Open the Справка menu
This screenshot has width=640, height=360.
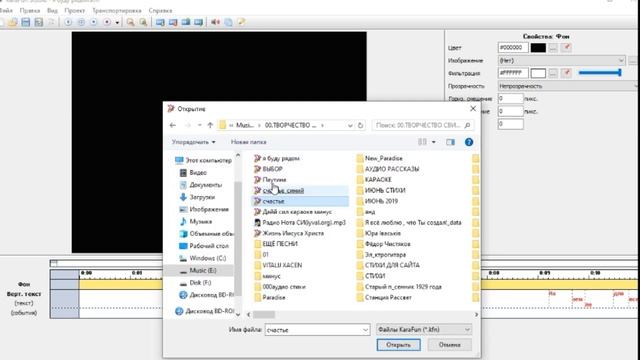click(x=160, y=10)
